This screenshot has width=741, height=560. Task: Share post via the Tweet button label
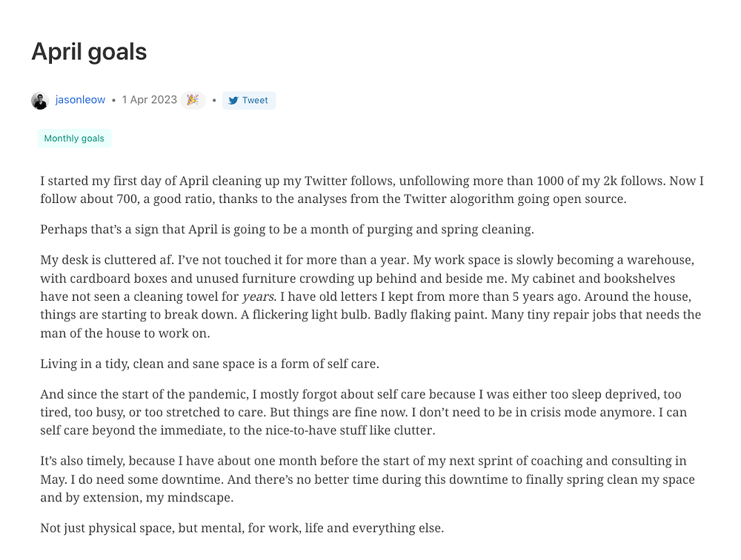pyautogui.click(x=255, y=100)
